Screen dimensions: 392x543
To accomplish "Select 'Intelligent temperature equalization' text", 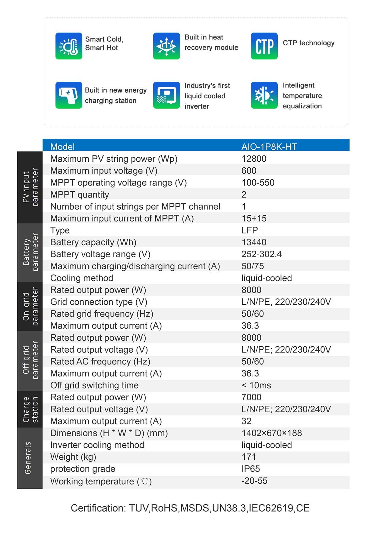I will pyautogui.click(x=302, y=96).
